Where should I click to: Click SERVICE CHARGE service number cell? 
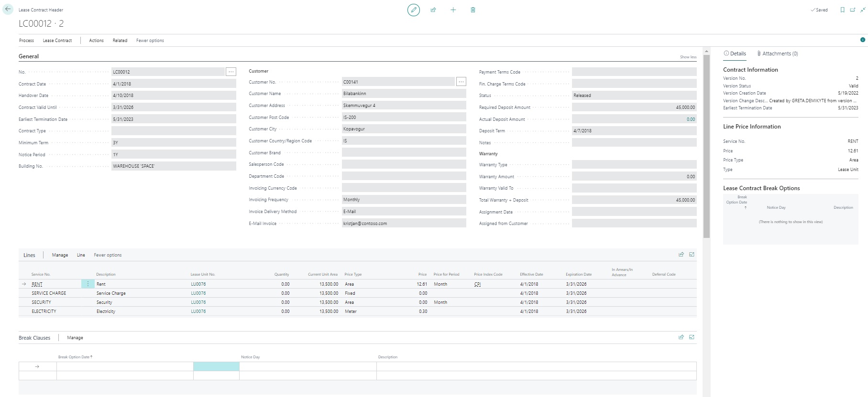point(49,293)
